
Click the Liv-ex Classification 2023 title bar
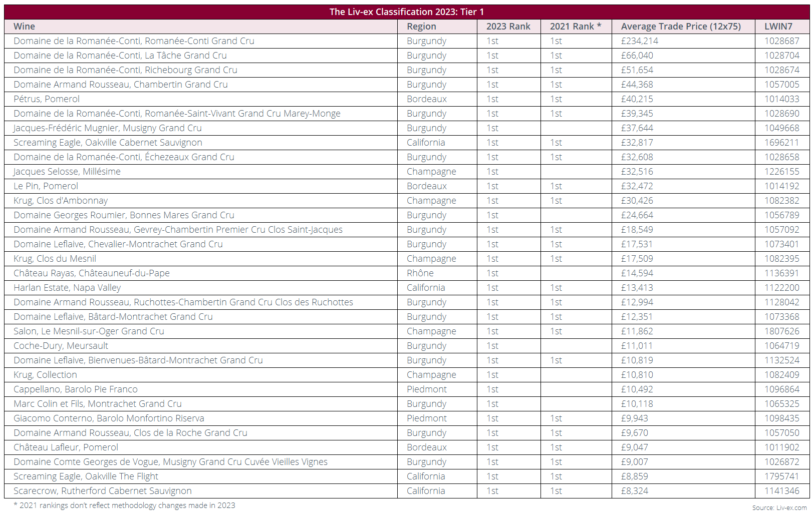coord(407,12)
